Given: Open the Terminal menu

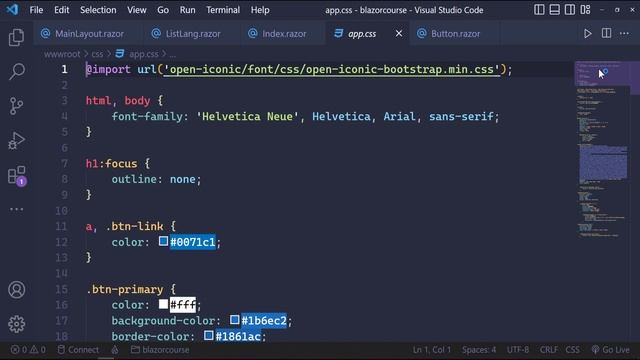Looking at the screenshot, I should tap(223, 10).
